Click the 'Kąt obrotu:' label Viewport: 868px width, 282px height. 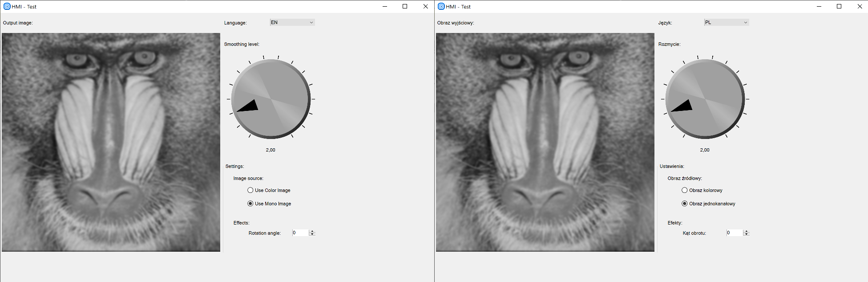(694, 233)
